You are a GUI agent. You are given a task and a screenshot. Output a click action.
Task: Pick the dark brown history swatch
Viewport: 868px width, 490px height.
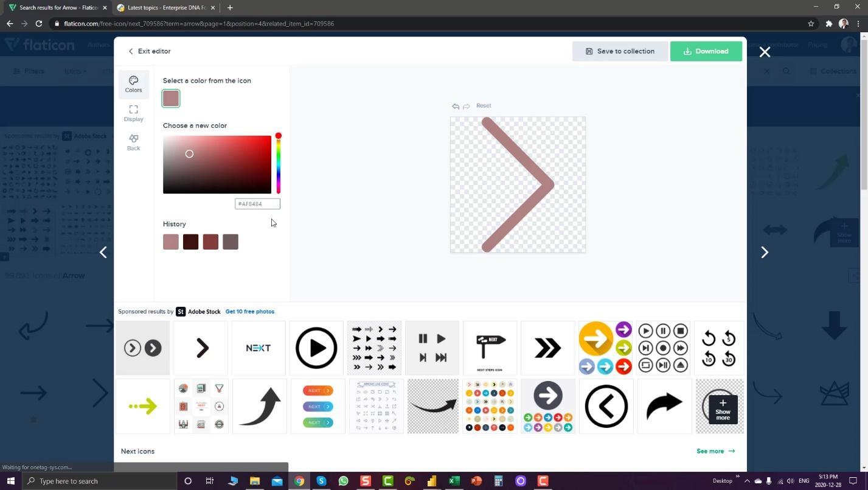point(190,242)
